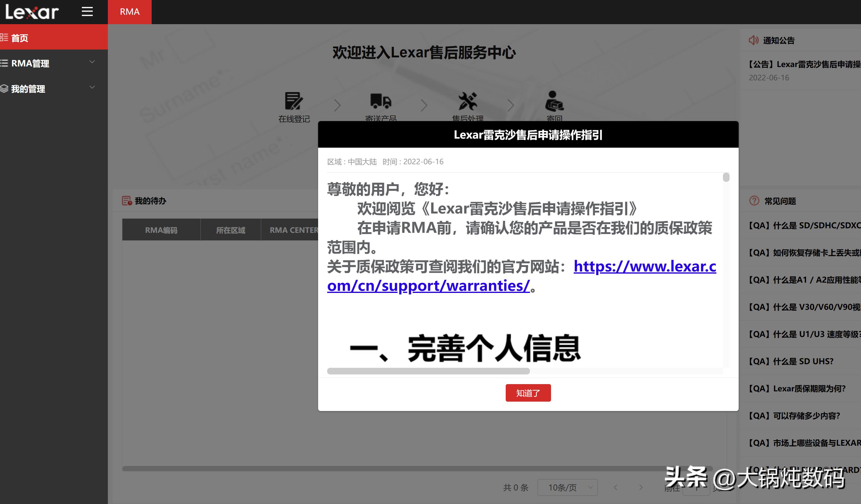Expand the 我的管理 sidebar chevron
The width and height of the screenshot is (861, 504).
coord(92,87)
